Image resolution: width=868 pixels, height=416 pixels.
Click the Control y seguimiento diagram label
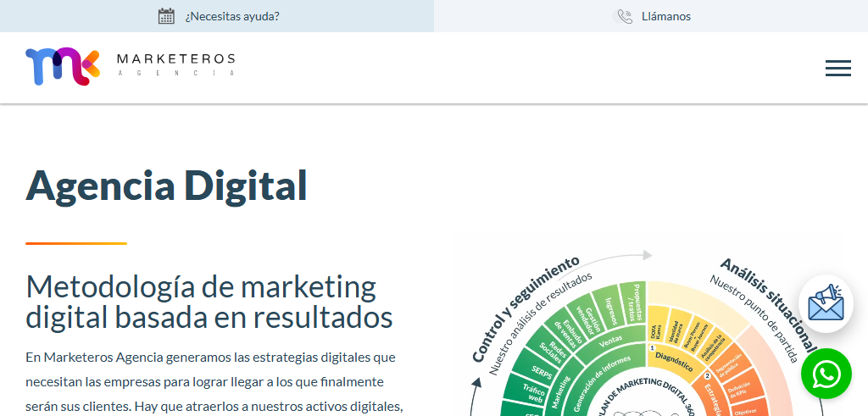[x=525, y=308]
